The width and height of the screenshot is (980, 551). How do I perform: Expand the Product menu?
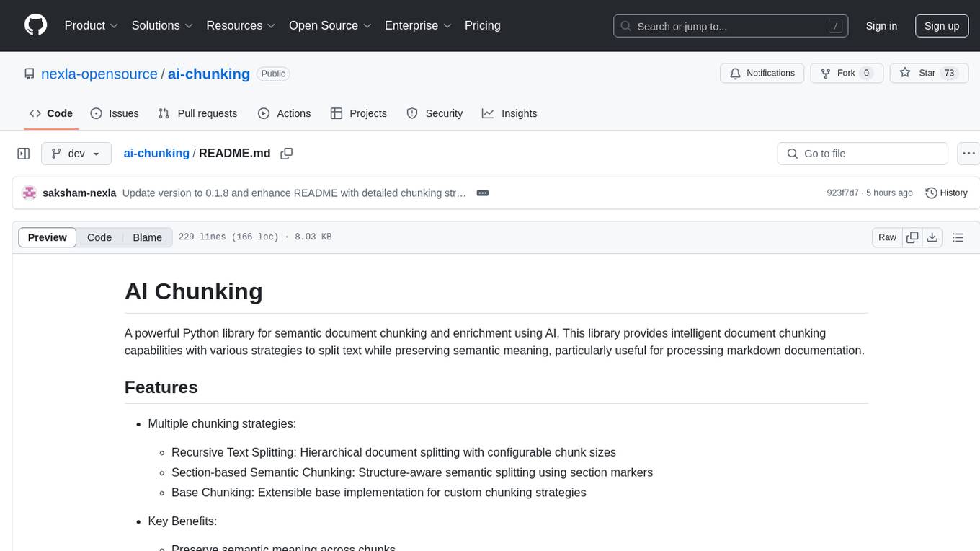92,25
